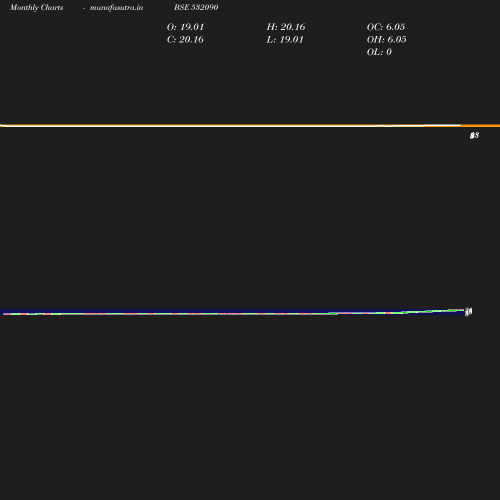Open the munafasutra.in site link
Viewport: 500px width, 500px height.
(x=116, y=8)
